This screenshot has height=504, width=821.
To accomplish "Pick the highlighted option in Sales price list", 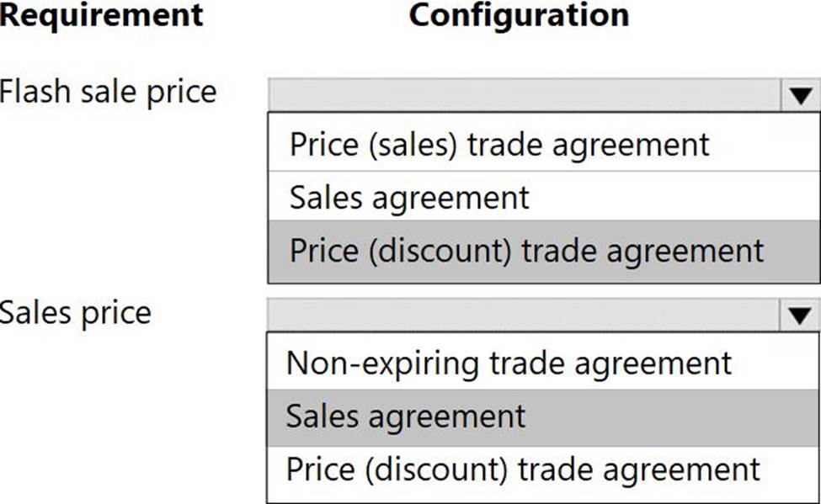I will pos(406,416).
